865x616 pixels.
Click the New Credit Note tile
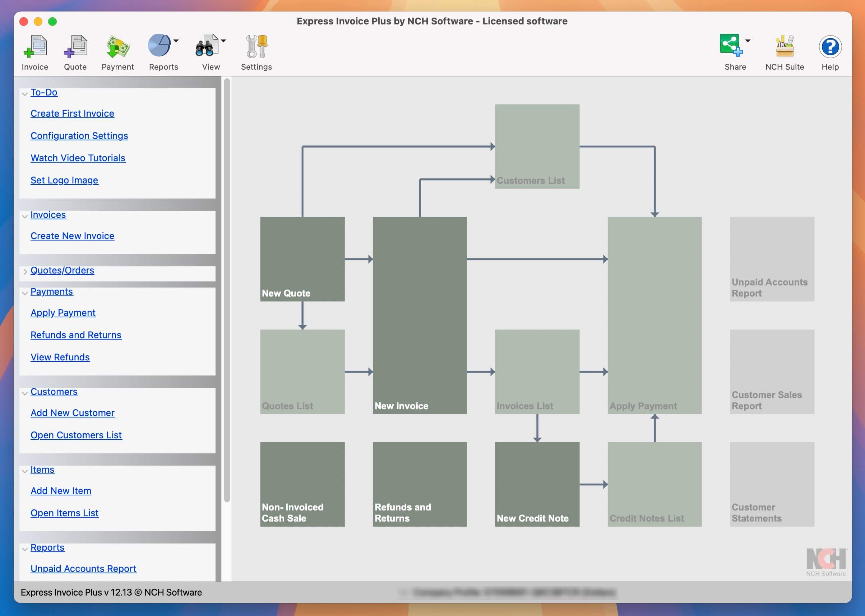pyautogui.click(x=537, y=484)
